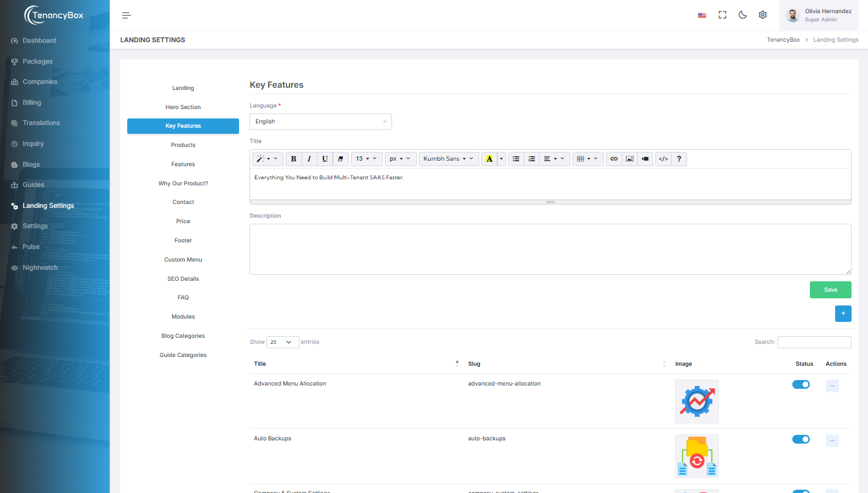Open the Language English dropdown

tap(320, 122)
